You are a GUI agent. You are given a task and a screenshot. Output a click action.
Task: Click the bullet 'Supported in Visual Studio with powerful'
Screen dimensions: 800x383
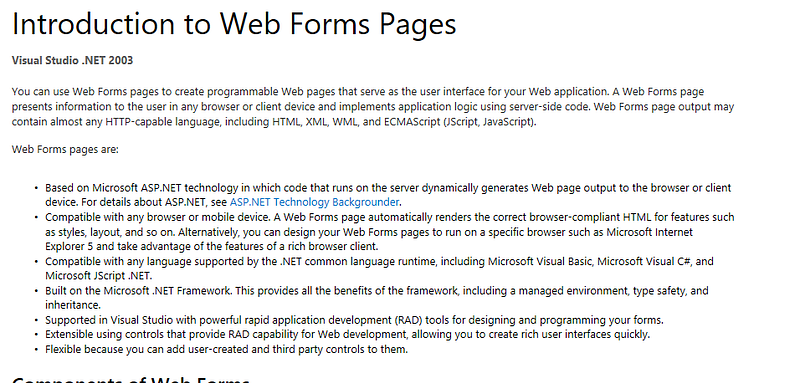click(354, 320)
